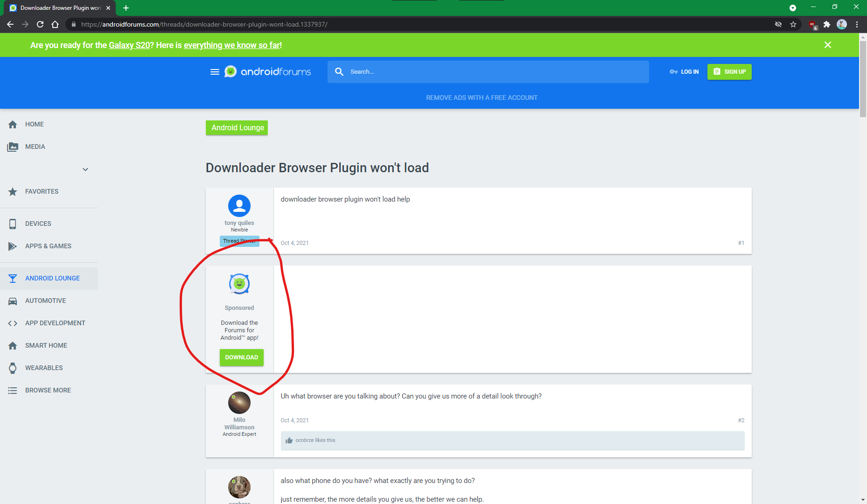Reload the page
The image size is (867, 504).
[x=40, y=24]
